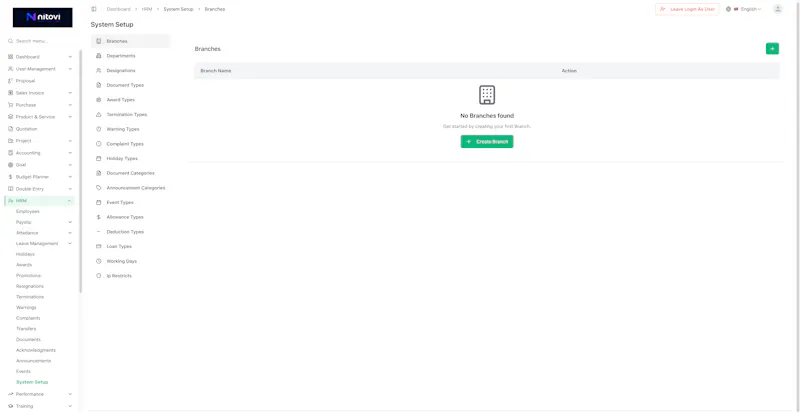Click the Branches building icon in setup list
The width and height of the screenshot is (800, 413).
coord(98,41)
